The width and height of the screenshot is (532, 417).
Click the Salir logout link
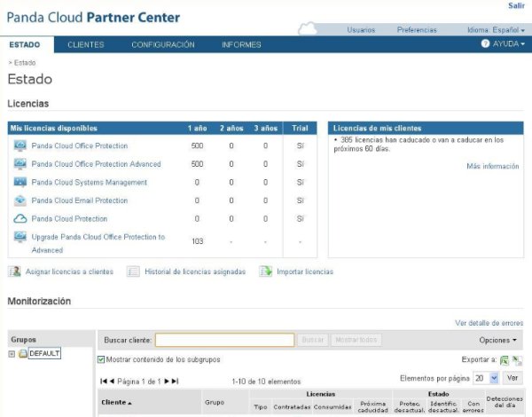[516, 5]
